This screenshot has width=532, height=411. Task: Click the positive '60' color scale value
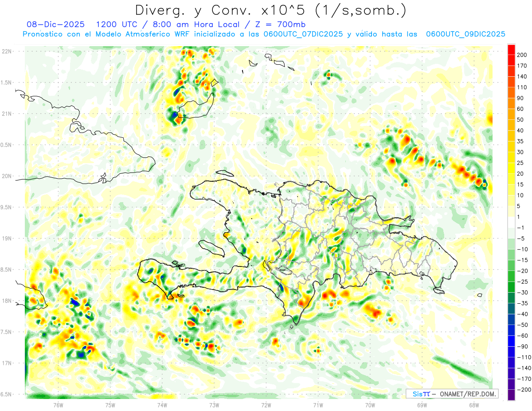click(521, 109)
